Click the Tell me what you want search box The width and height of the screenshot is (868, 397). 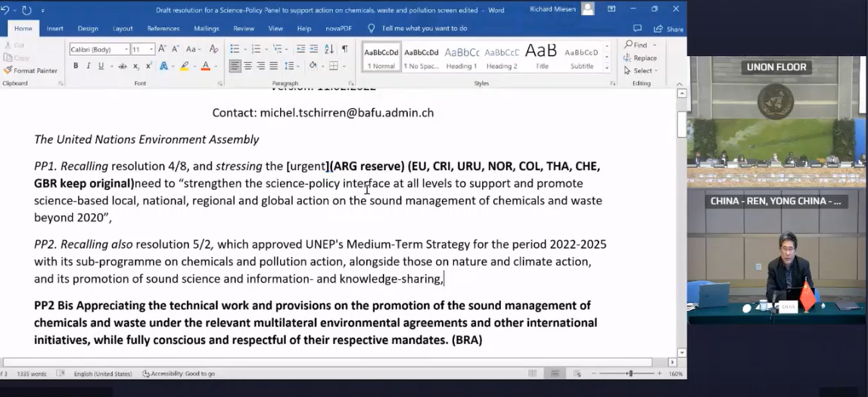[424, 29]
